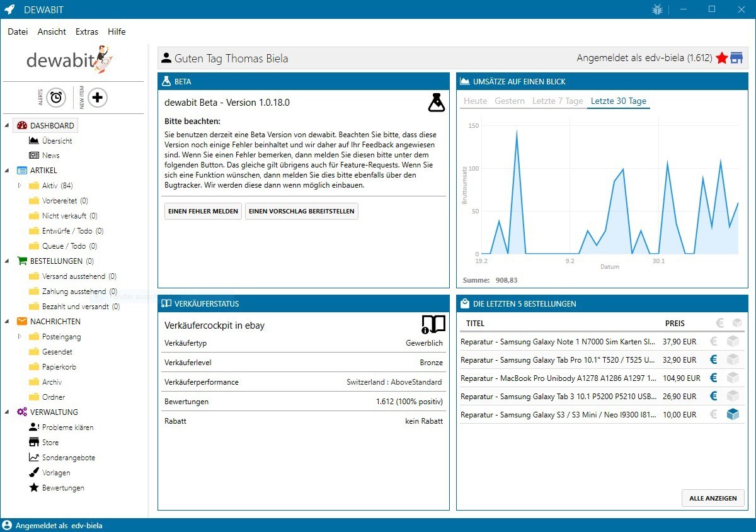756x532 pixels.
Task: Click blue shipping box icon for Galaxy S3 order
Action: click(x=733, y=414)
